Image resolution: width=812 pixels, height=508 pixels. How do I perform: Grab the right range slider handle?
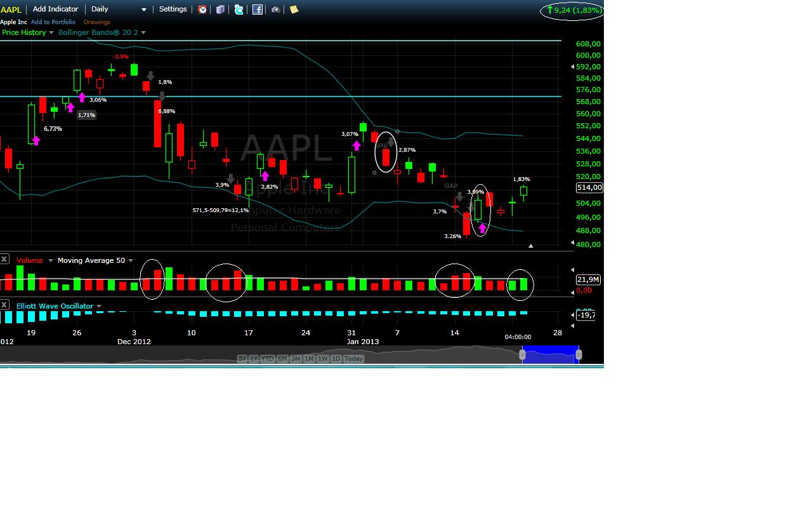[579, 354]
